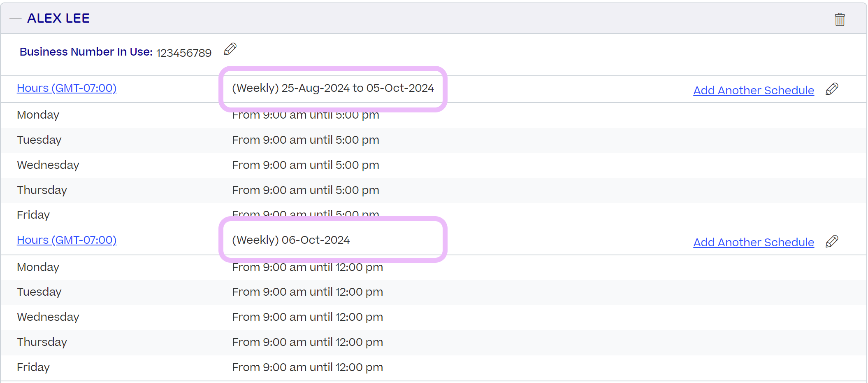Open first Hours (GMT-07:00) link
Image resolution: width=868 pixels, height=383 pixels.
pos(67,88)
